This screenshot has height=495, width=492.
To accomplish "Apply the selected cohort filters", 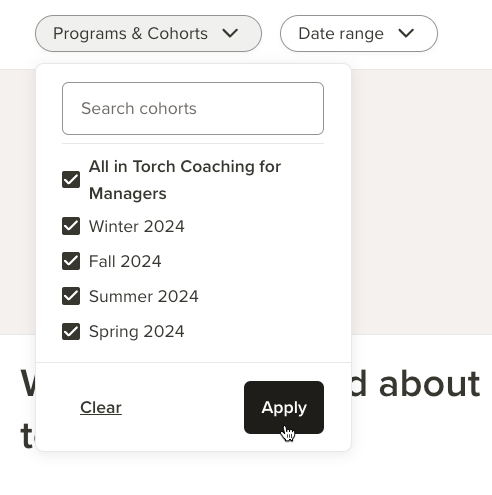I will [284, 407].
